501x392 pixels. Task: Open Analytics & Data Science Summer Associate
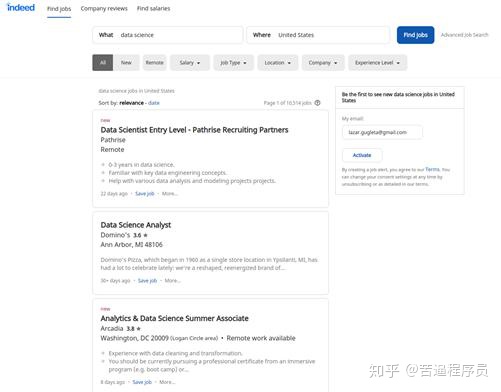tap(174, 318)
